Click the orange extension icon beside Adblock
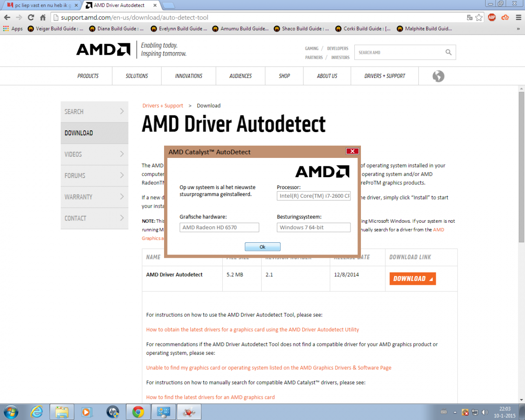 click(x=505, y=17)
